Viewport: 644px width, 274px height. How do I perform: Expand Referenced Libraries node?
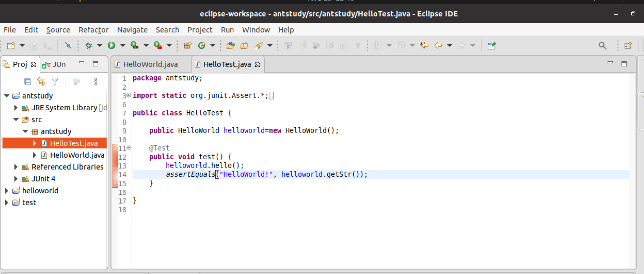point(16,167)
